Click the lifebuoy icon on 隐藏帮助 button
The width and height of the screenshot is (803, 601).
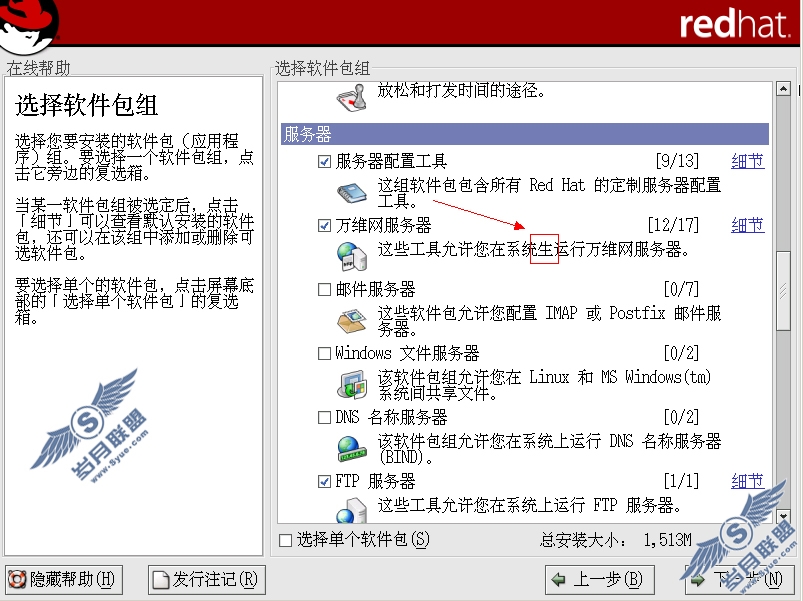[17, 579]
